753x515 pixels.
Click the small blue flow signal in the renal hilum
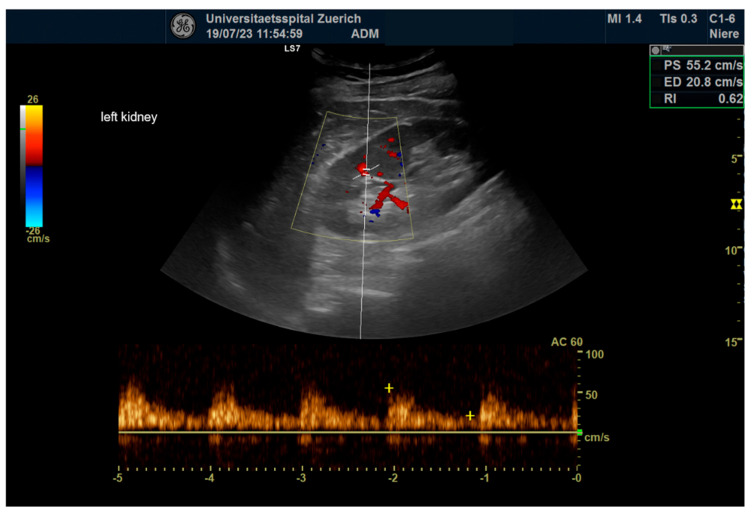click(x=375, y=212)
